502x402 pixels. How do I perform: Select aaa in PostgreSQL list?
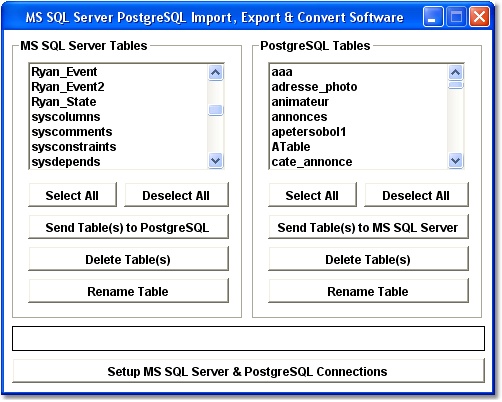coord(359,72)
